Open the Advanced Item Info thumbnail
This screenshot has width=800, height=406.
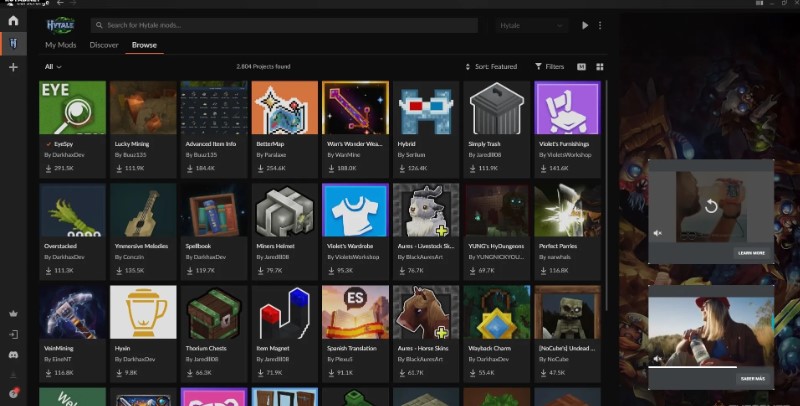point(214,108)
